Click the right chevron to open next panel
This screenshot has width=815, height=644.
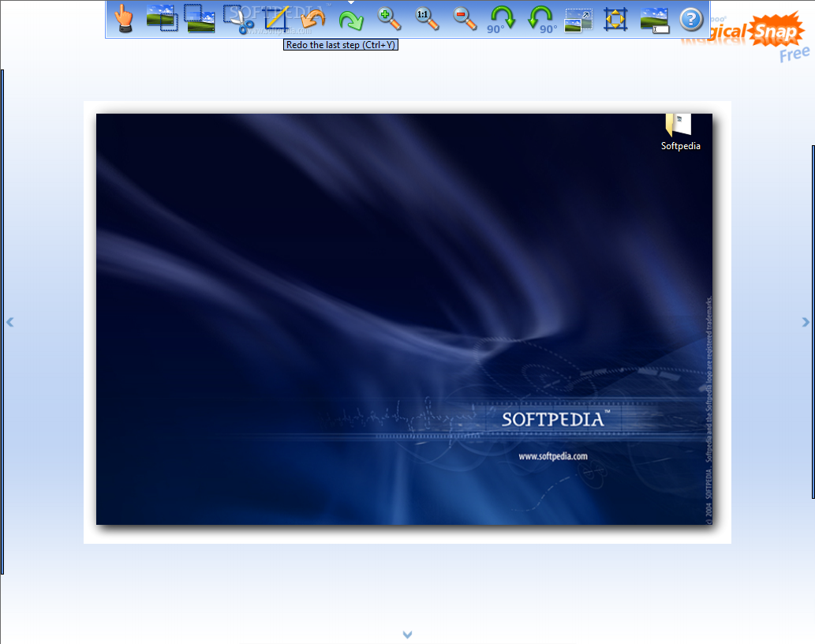(x=806, y=322)
